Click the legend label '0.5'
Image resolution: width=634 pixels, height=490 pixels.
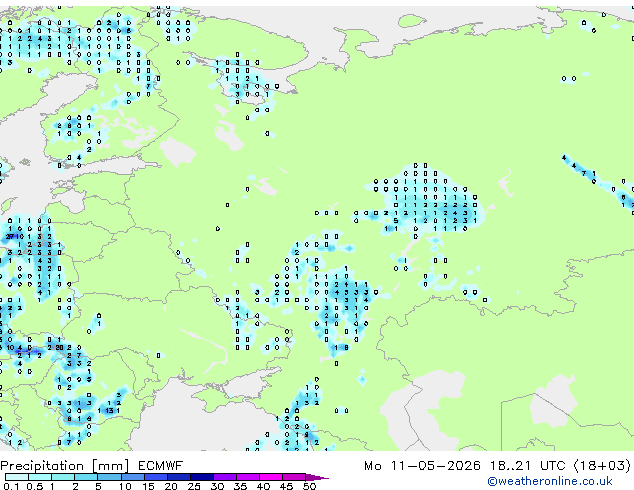click(x=35, y=486)
